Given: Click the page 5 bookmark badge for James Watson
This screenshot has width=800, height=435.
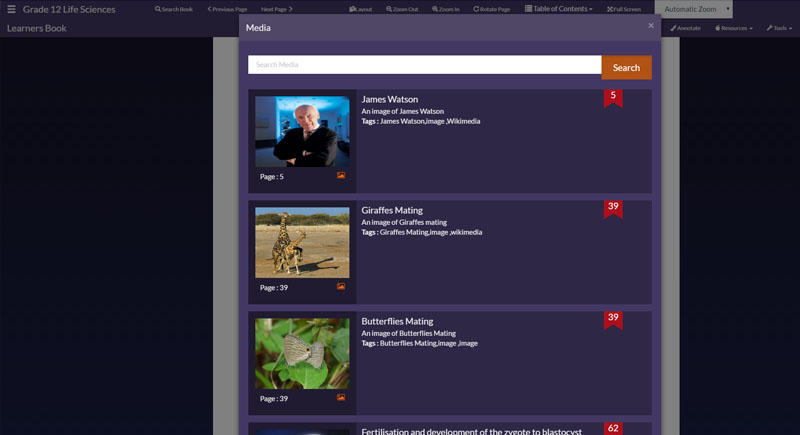Looking at the screenshot, I should click(x=613, y=98).
